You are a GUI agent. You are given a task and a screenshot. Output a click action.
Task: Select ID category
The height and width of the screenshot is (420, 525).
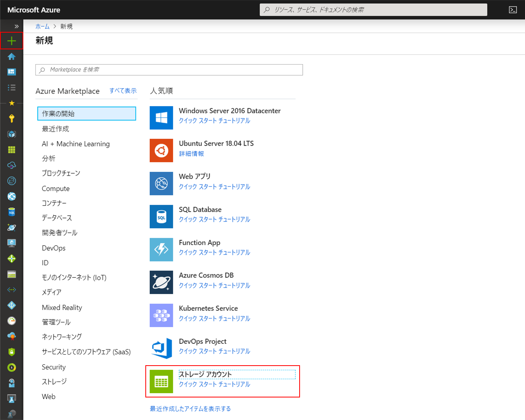click(45, 263)
